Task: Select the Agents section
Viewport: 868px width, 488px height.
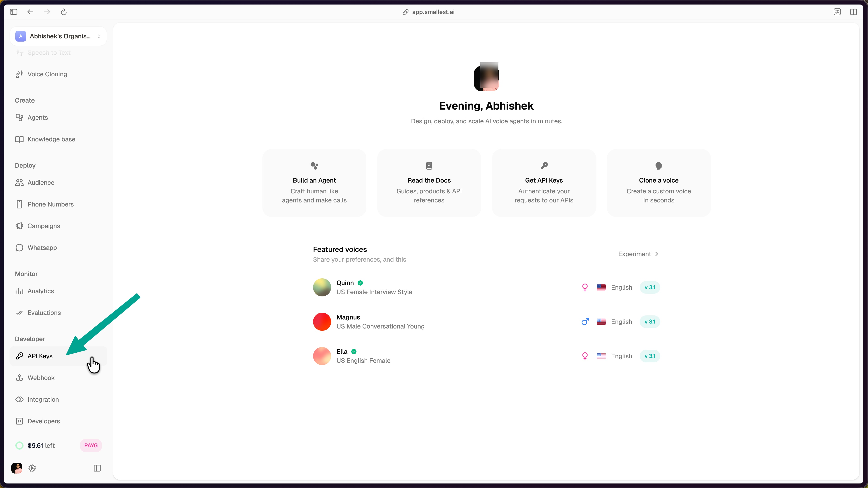Action: coord(37,117)
